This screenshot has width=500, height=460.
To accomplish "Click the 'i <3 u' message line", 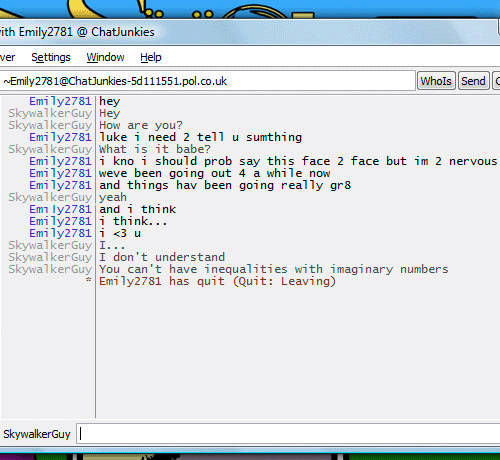I will [x=120, y=233].
